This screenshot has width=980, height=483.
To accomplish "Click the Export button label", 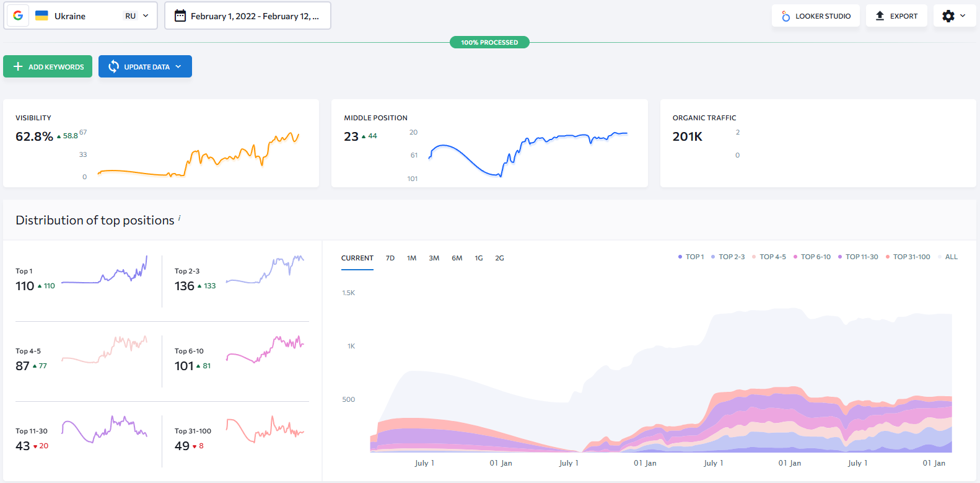I will 903,16.
